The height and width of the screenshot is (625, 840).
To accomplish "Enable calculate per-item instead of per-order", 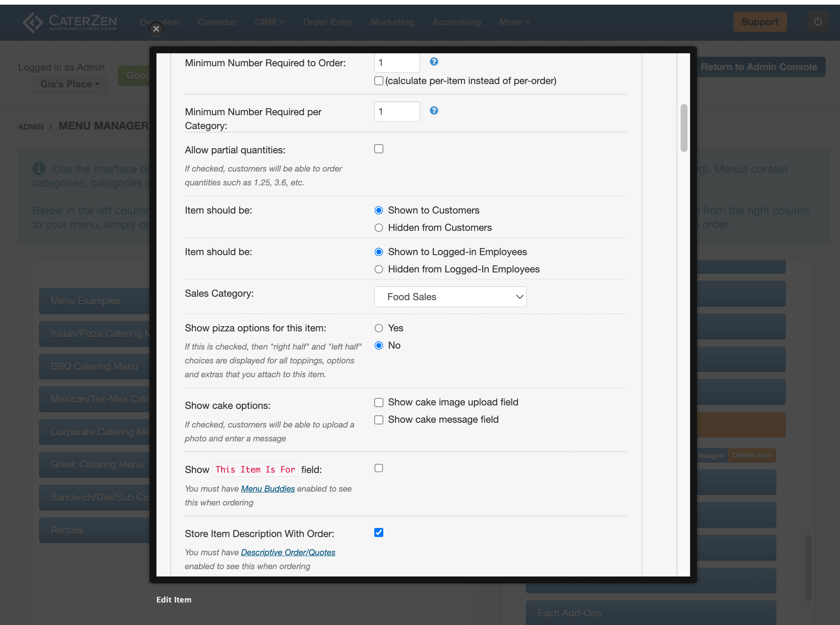I will [379, 81].
